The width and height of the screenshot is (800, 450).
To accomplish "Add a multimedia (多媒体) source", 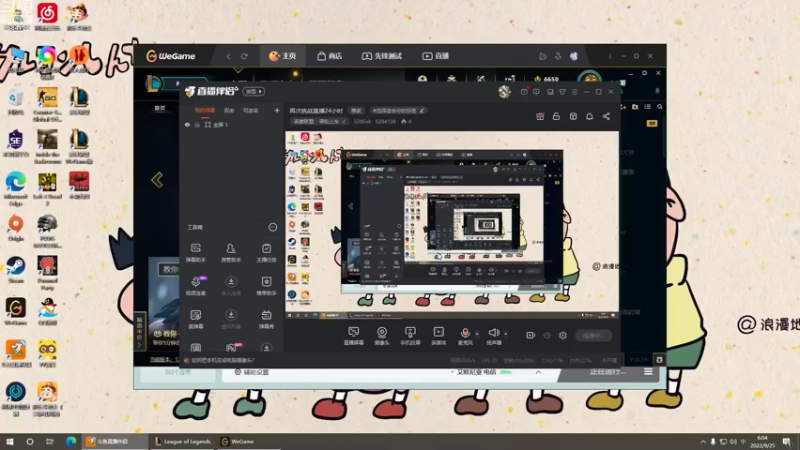I will 438,336.
